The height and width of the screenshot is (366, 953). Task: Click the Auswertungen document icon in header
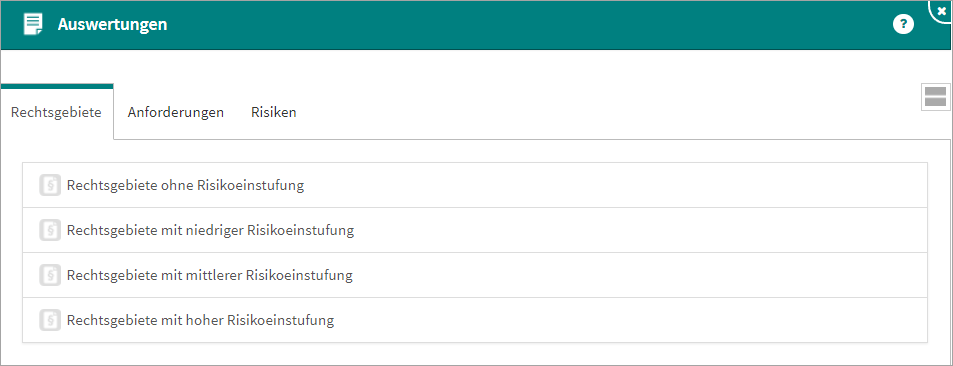(x=33, y=24)
